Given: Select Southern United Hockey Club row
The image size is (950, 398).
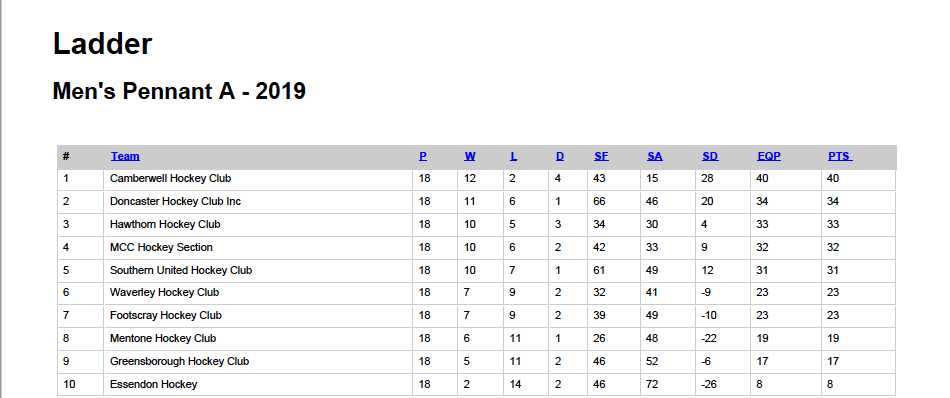Looking at the screenshot, I should coord(476,270).
